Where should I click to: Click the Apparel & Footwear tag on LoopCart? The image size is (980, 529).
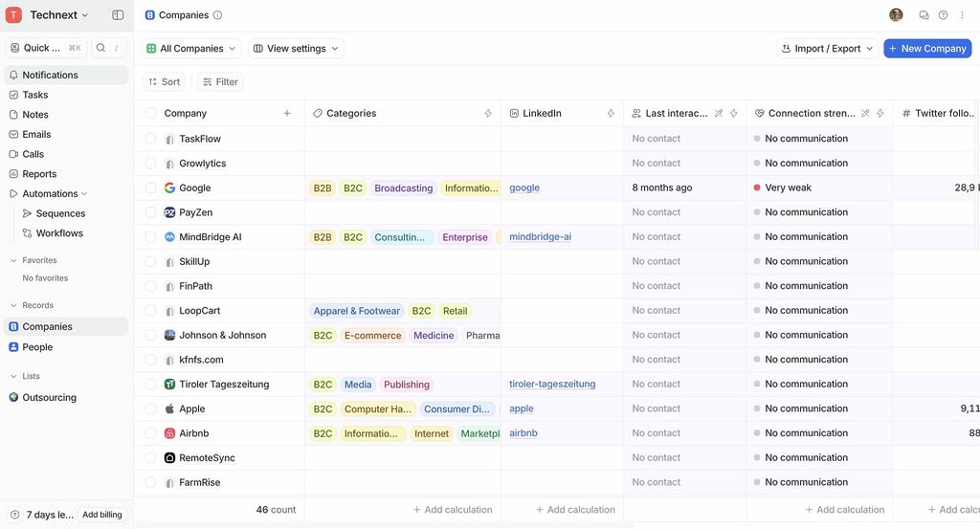pyautogui.click(x=357, y=310)
